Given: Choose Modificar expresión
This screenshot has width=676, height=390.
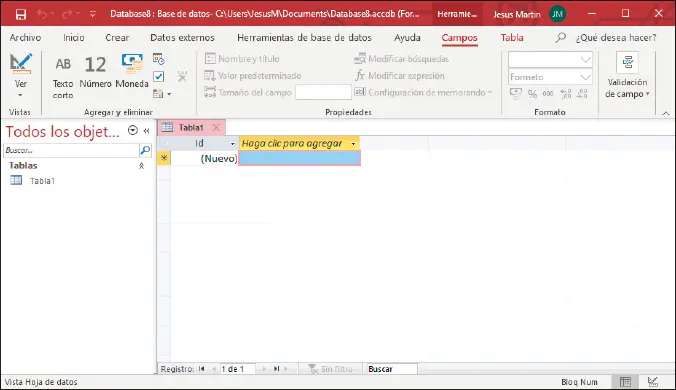Looking at the screenshot, I should click(x=399, y=76).
